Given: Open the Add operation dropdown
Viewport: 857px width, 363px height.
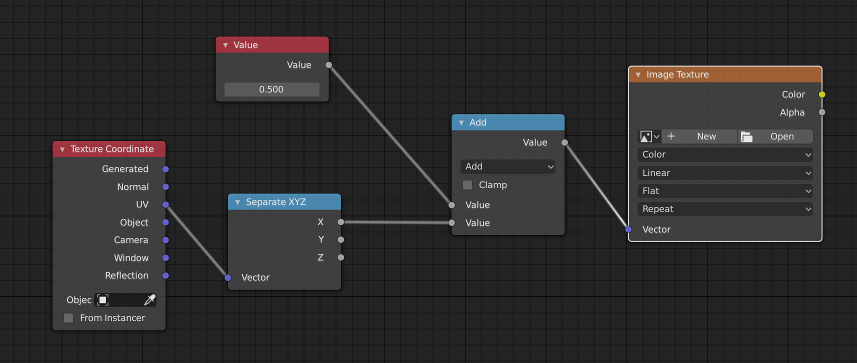Looking at the screenshot, I should pos(508,166).
